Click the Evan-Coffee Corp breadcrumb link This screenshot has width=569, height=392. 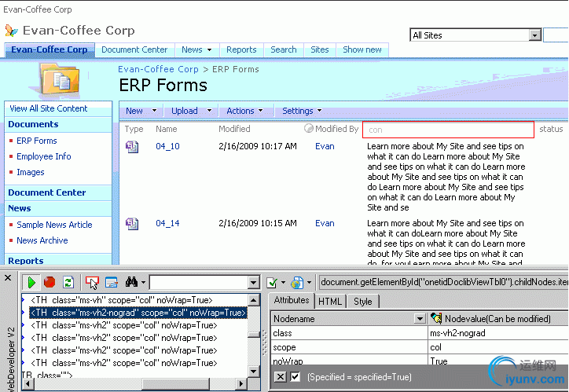click(x=158, y=69)
